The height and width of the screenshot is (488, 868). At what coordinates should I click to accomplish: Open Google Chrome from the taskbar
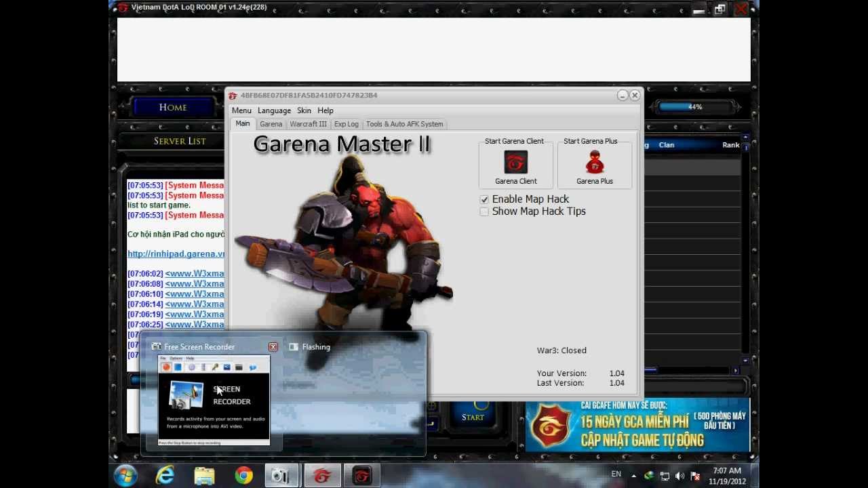(x=243, y=475)
